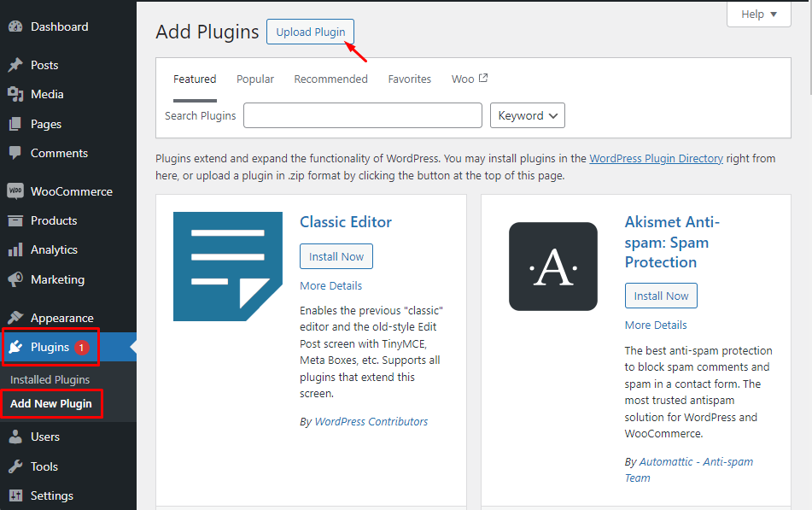Click the Classic Editor plugin thumbnail

coord(228,267)
